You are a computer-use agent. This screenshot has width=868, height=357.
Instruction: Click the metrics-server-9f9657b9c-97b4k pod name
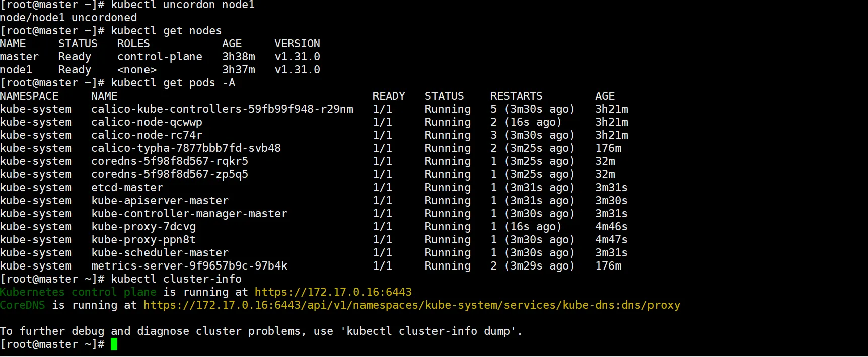pyautogui.click(x=189, y=266)
